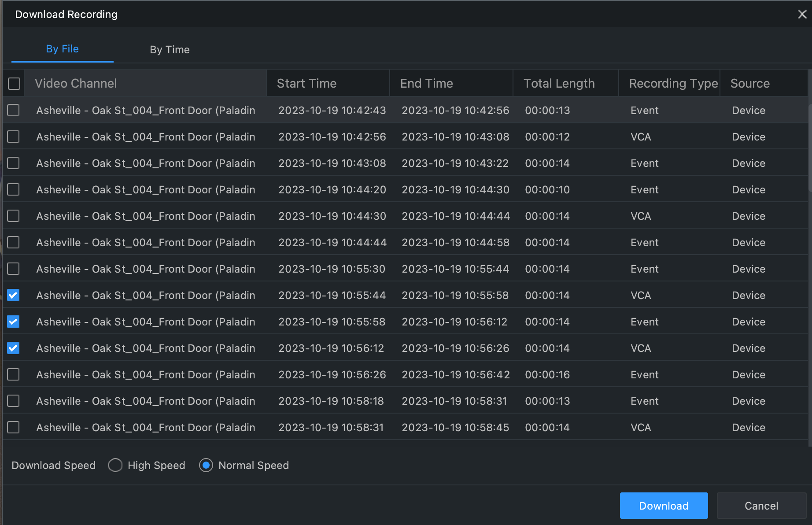Uncheck the recording starting at 10:55:58
The height and width of the screenshot is (525, 812).
(14, 322)
